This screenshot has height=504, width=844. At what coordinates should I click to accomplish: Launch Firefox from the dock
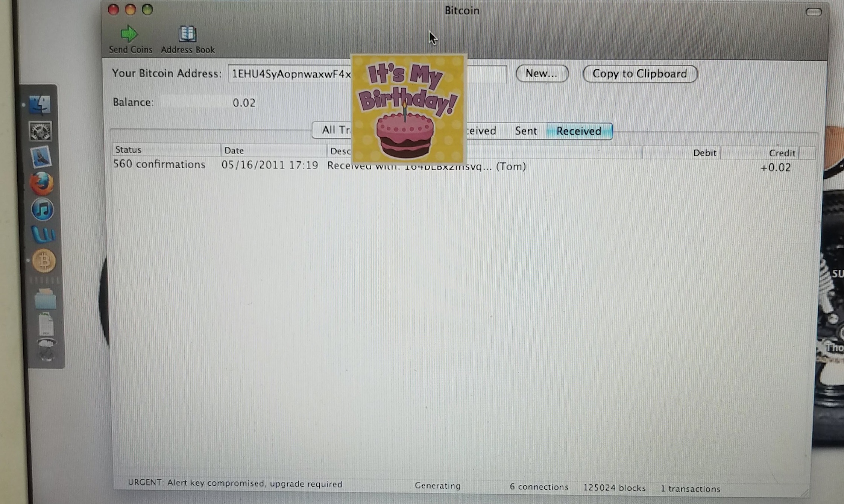tap(41, 183)
